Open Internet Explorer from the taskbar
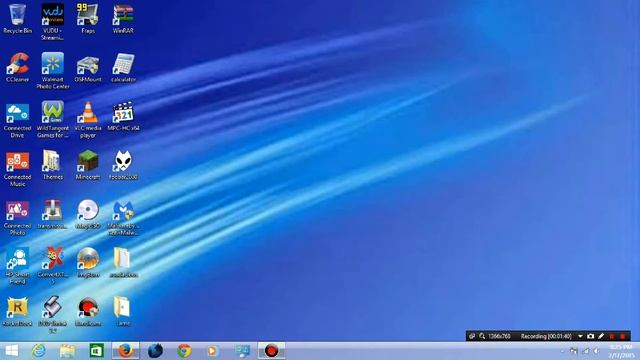 (39, 351)
